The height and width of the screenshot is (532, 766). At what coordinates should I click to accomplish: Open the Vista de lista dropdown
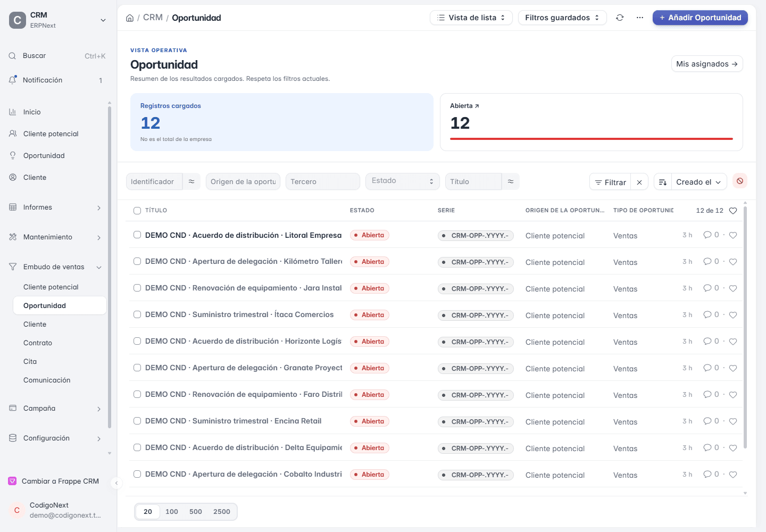point(471,18)
